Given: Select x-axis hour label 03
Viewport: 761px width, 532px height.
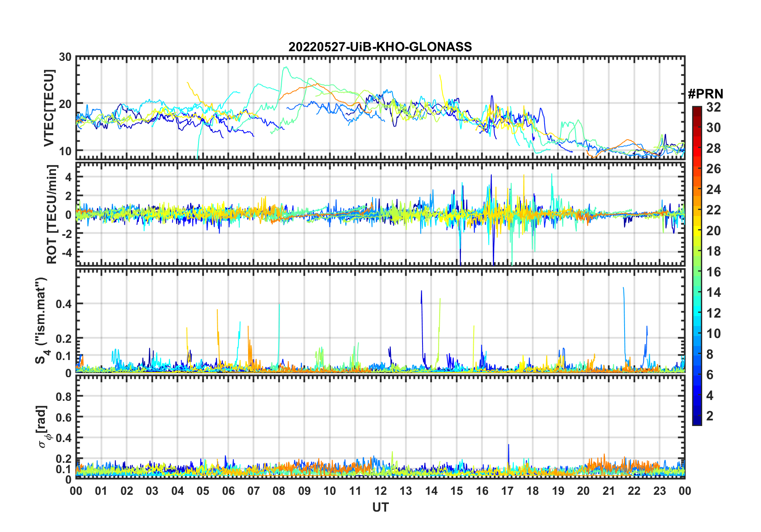Looking at the screenshot, I should 152,491.
